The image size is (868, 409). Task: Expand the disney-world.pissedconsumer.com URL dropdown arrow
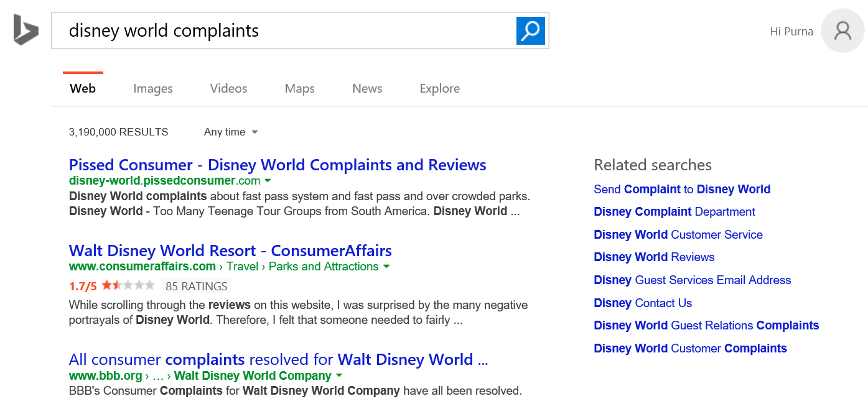(x=268, y=180)
